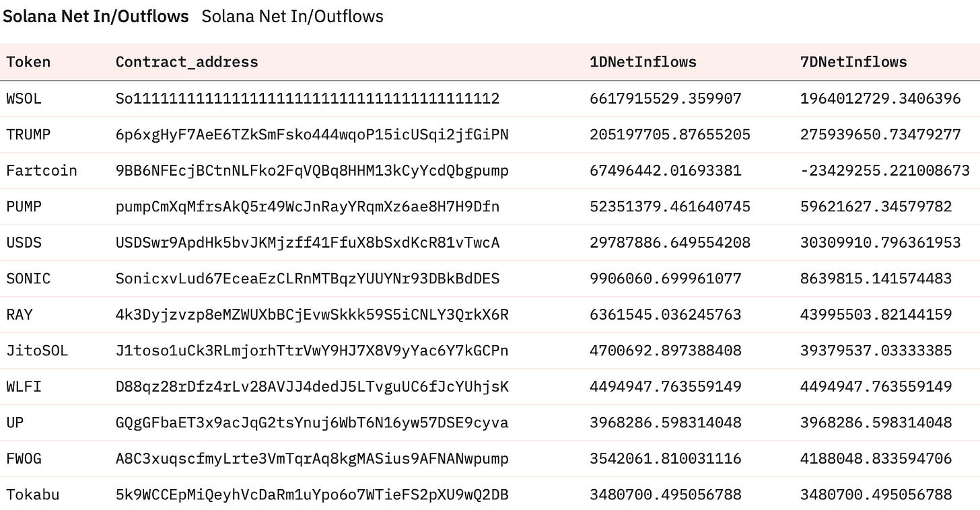Click WLFI value in 7DNetInflows column
The height and width of the screenshot is (510, 980).
[x=876, y=387]
